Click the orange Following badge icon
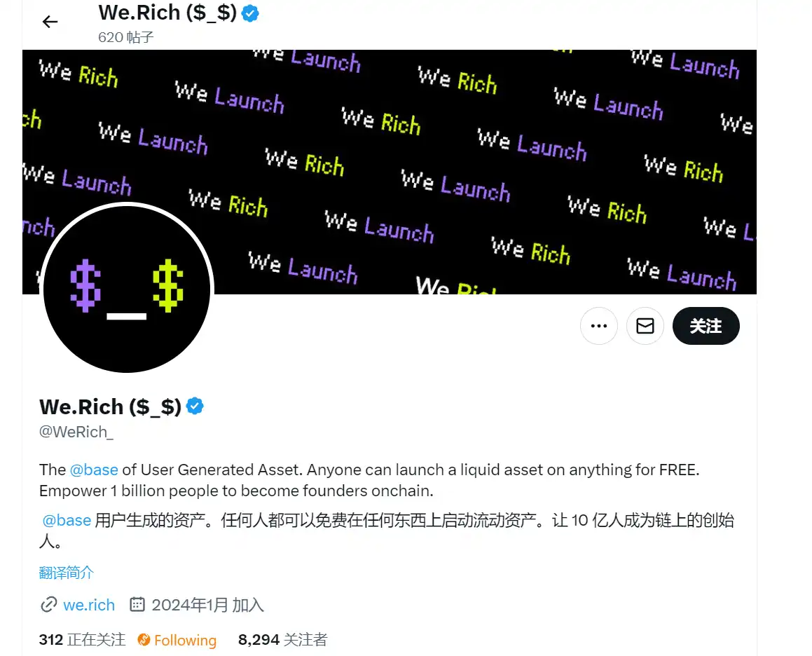This screenshot has width=812, height=656. [144, 640]
